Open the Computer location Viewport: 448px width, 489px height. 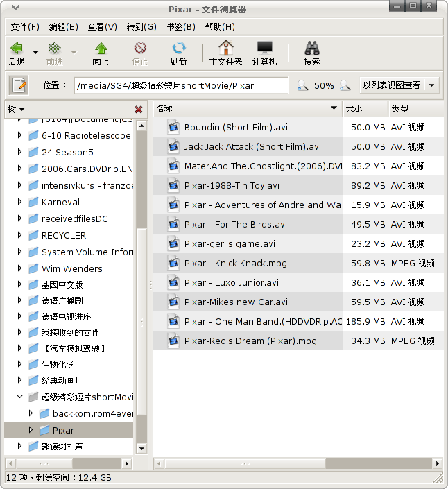coord(264,53)
